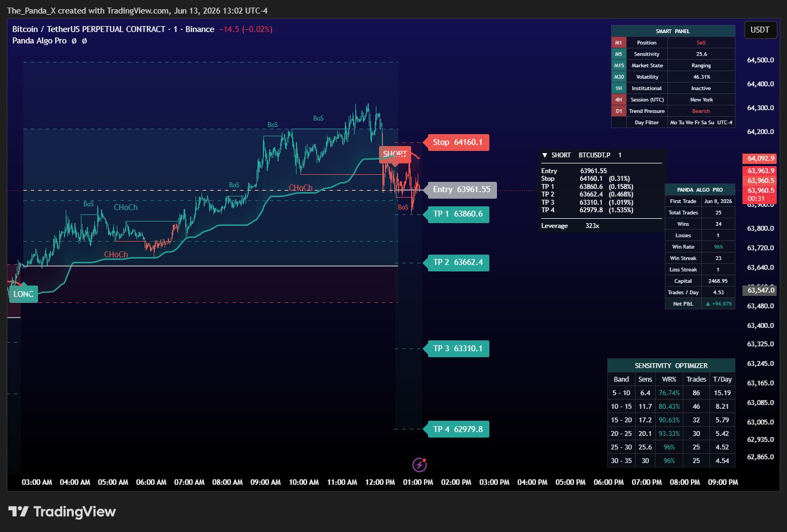Click the red 64,092.9 price scale tag
Viewport: 787px width, 532px height.
759,159
